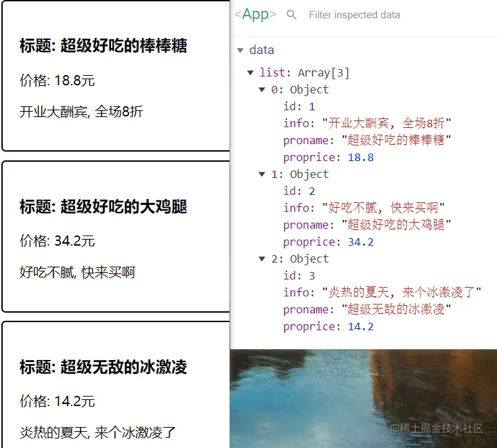Click the card text 炎热的夏天, 来个冰激凌了
Viewport: 497px width, 448px height.
click(x=98, y=433)
